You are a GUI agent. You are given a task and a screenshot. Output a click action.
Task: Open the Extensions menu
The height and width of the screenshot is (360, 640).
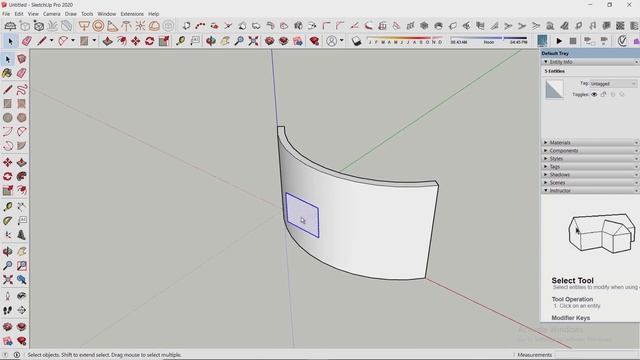click(x=132, y=14)
